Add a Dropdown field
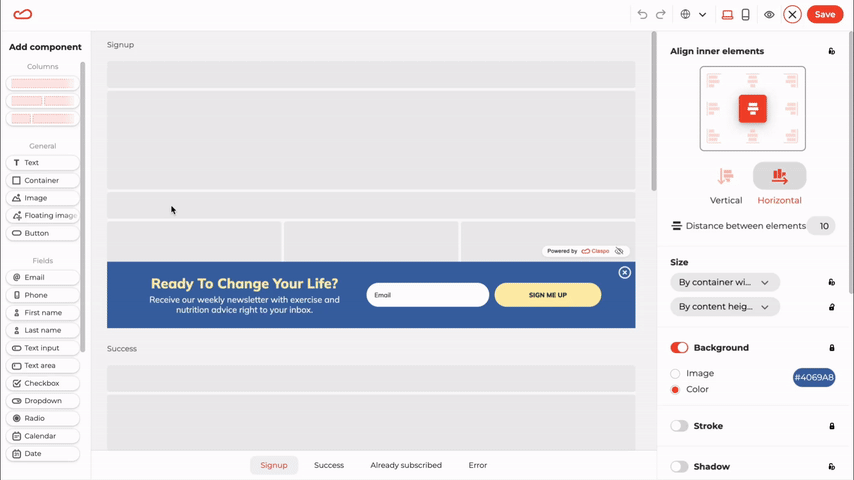 point(42,400)
